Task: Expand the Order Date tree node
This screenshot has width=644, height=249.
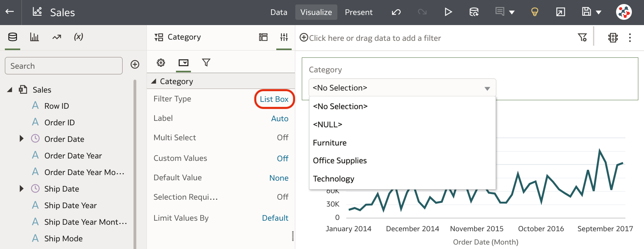Action: pos(22,139)
